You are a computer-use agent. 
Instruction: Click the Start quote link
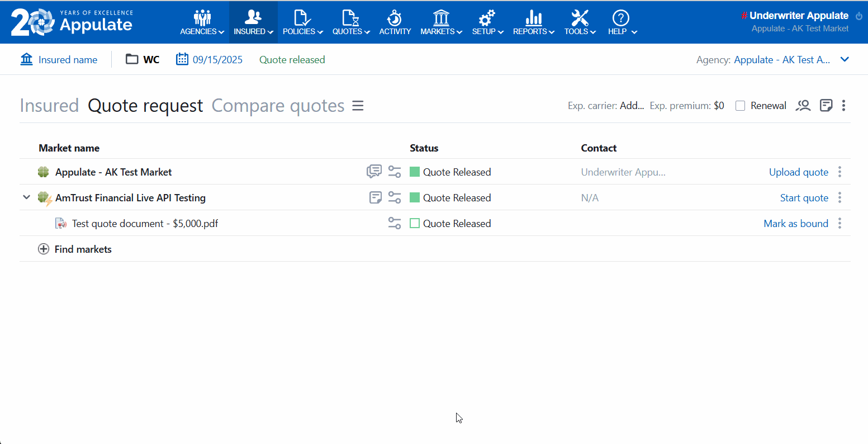tap(804, 198)
